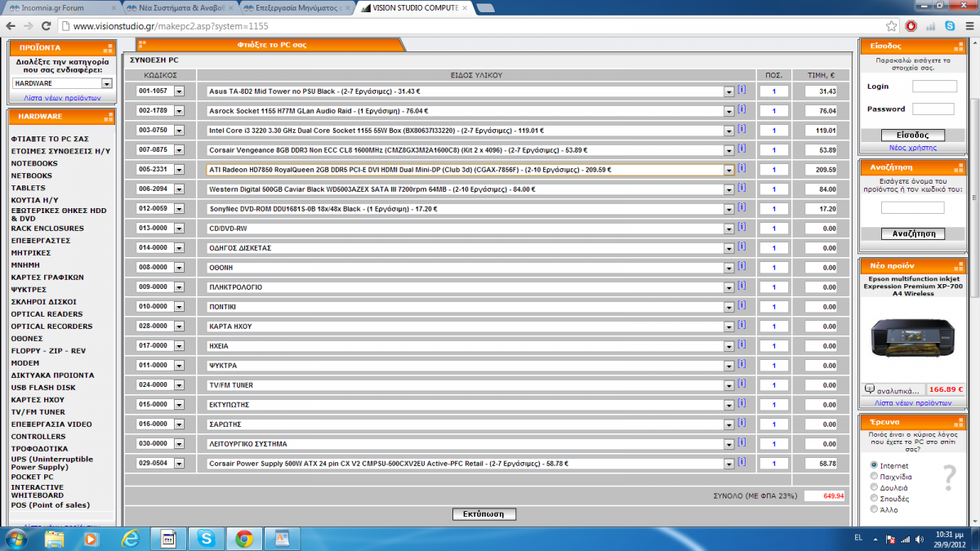Click the Password input field

(x=933, y=109)
